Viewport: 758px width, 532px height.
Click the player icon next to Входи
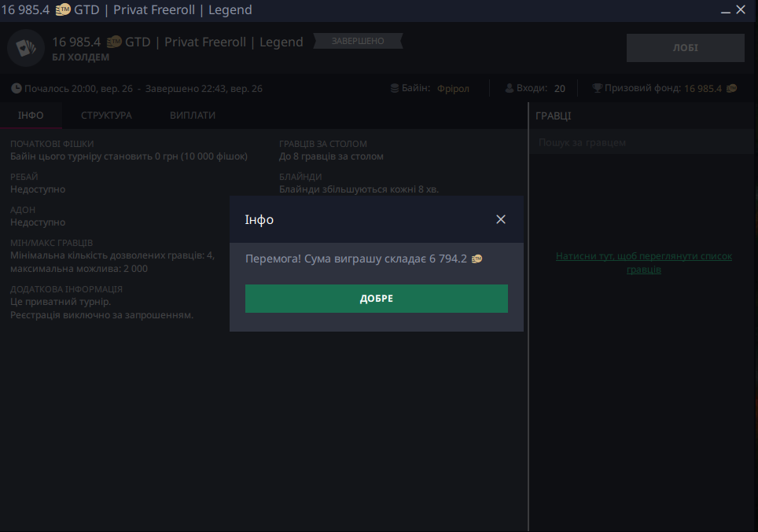tap(510, 89)
